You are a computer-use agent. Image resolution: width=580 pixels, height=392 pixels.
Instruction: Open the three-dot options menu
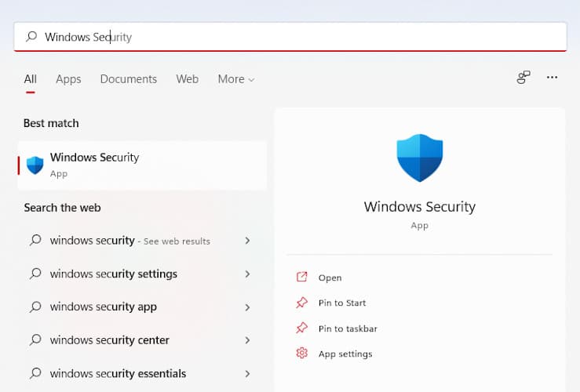(552, 78)
